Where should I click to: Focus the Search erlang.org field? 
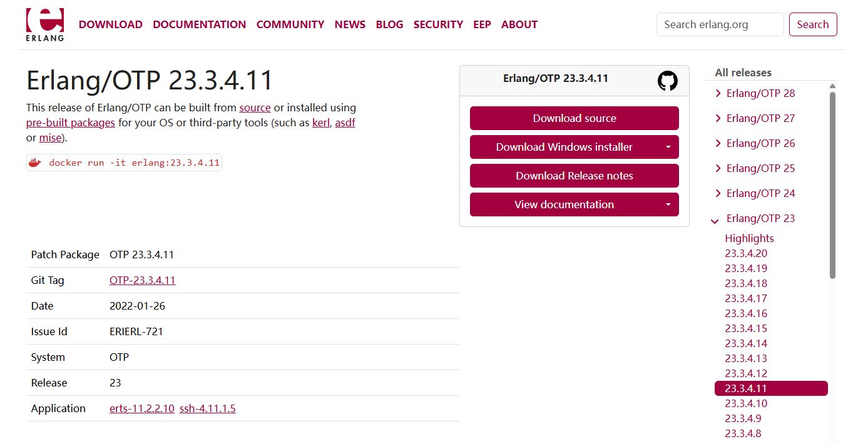point(720,24)
